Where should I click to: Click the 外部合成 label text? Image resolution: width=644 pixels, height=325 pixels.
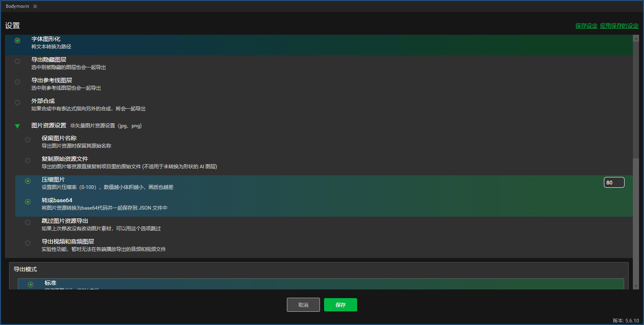(x=43, y=101)
